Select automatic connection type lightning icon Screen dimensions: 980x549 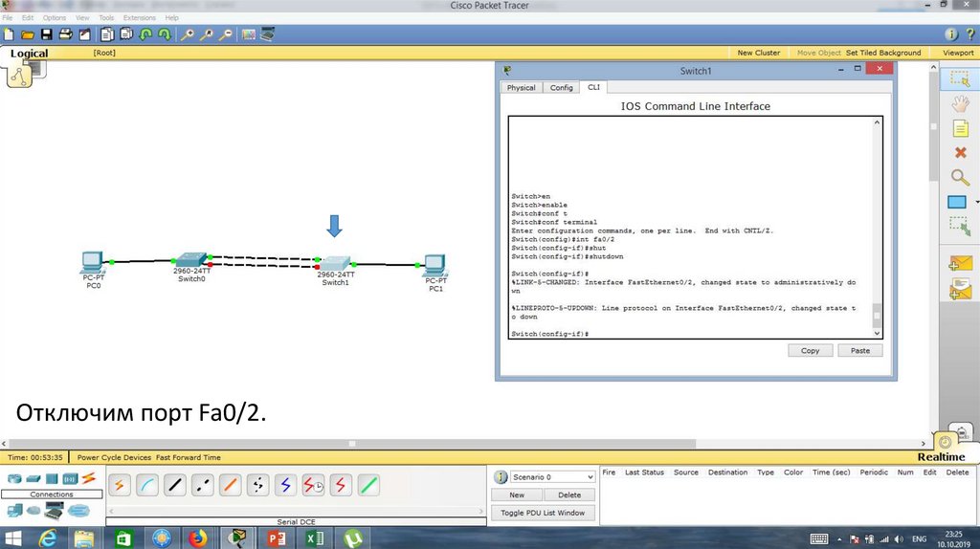click(x=120, y=485)
